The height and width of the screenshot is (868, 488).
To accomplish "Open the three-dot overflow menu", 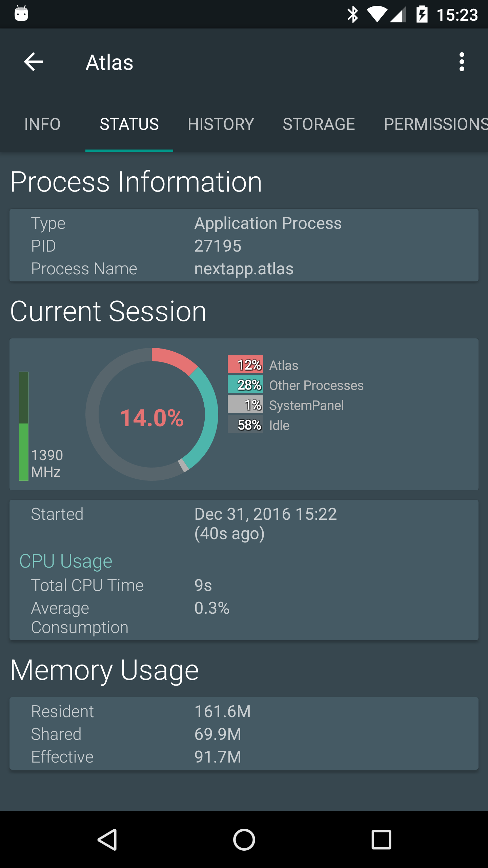I will (462, 62).
